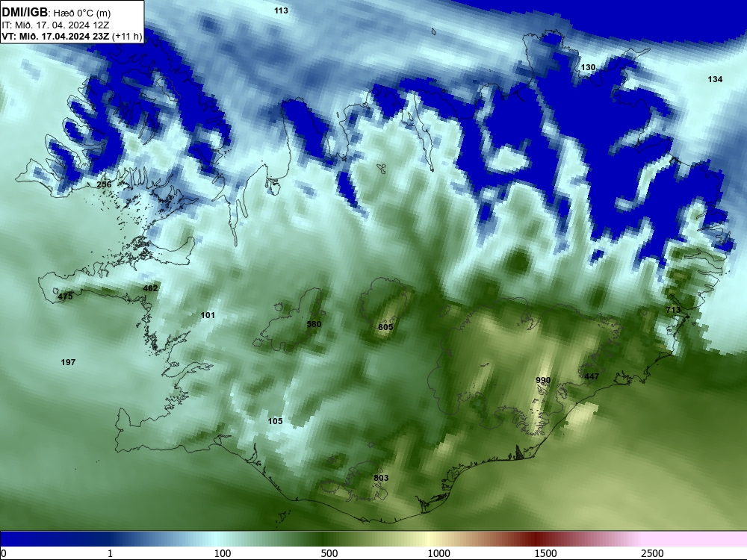Click the 134 value label on the map
The width and height of the screenshot is (747, 560).
click(715, 79)
